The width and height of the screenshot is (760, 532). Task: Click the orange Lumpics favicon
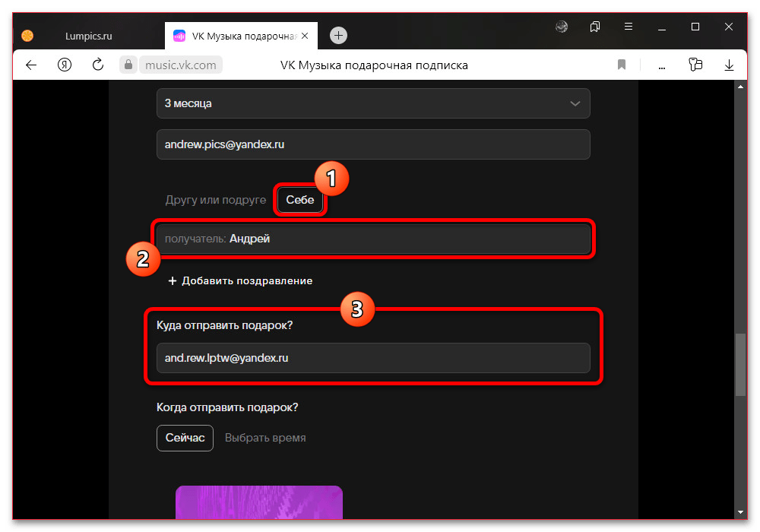27,36
